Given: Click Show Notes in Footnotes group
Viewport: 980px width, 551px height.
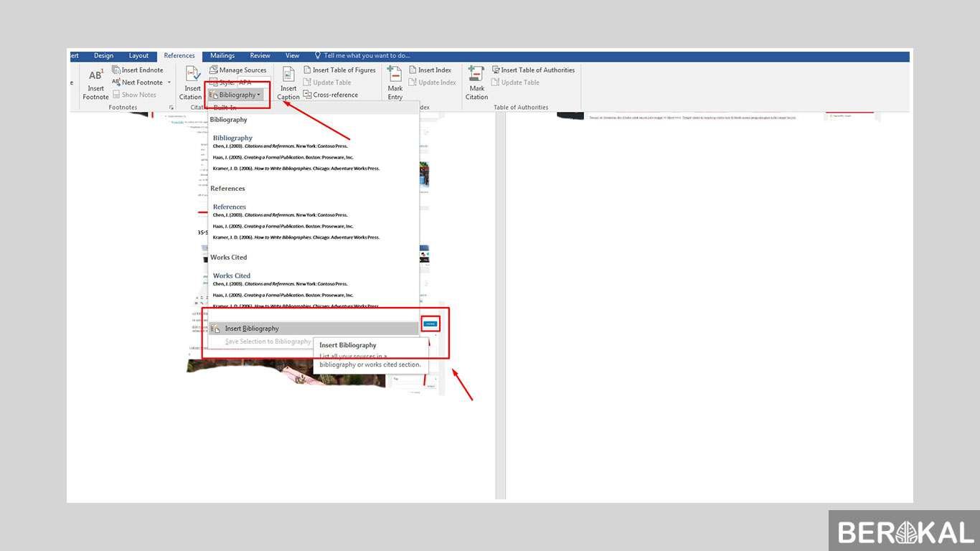Looking at the screenshot, I should pos(134,94).
